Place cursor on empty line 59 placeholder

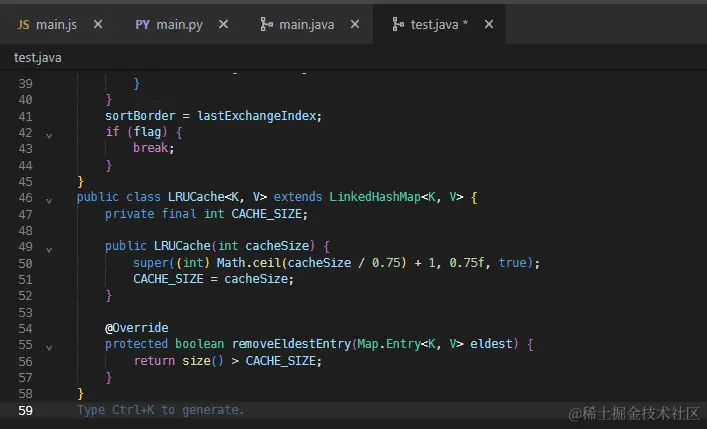pyautogui.click(x=161, y=410)
